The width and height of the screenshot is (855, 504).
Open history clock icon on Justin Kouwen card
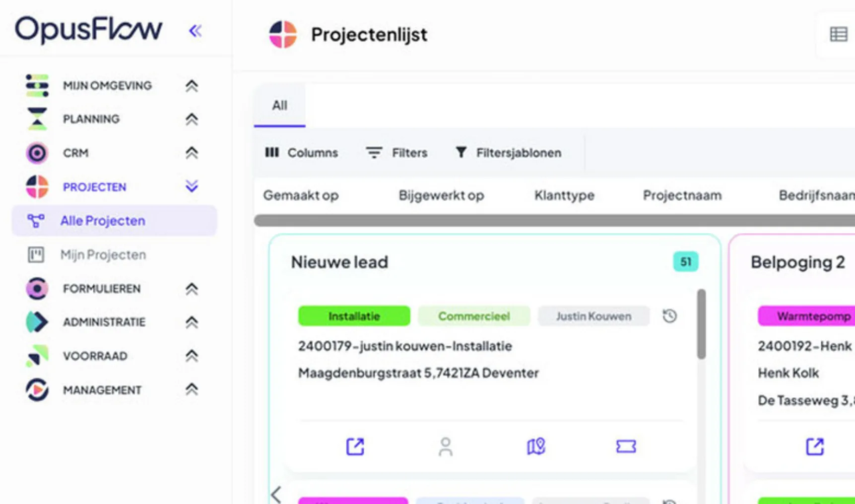tap(669, 316)
